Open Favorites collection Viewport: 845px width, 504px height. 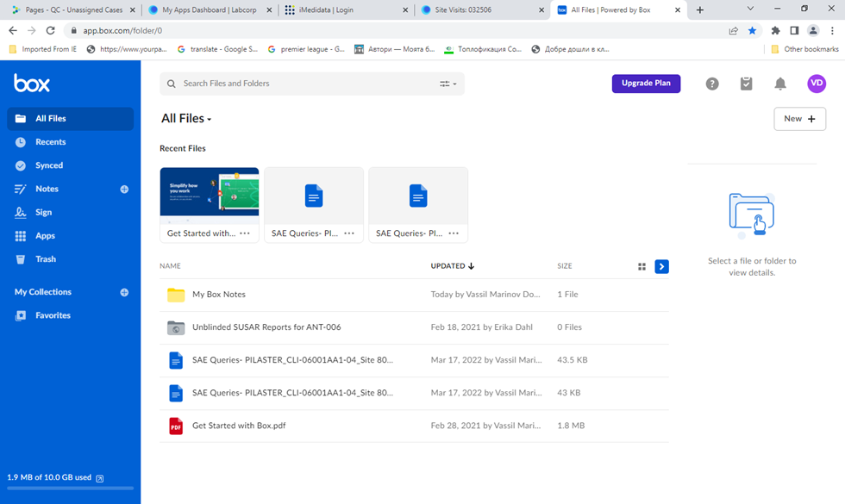[53, 315]
